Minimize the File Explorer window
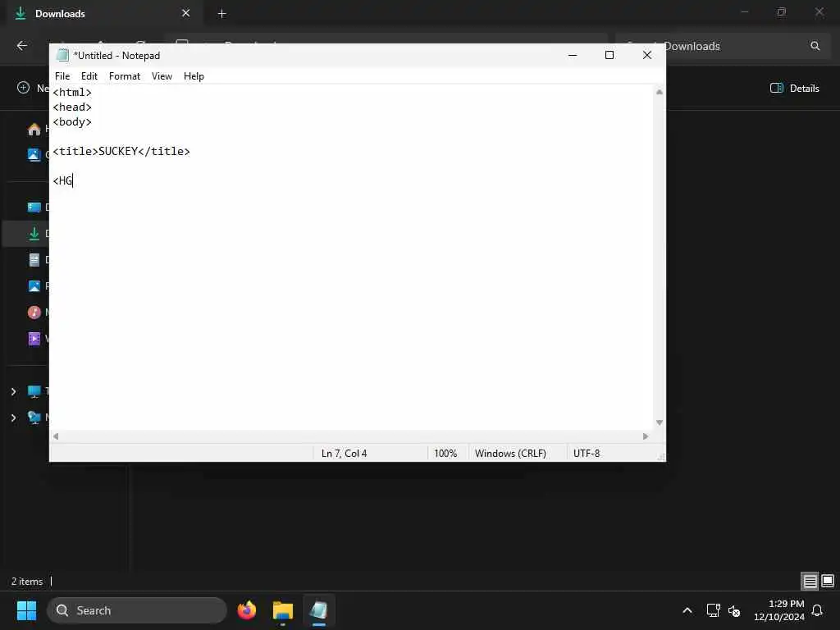840x630 pixels. click(x=745, y=11)
